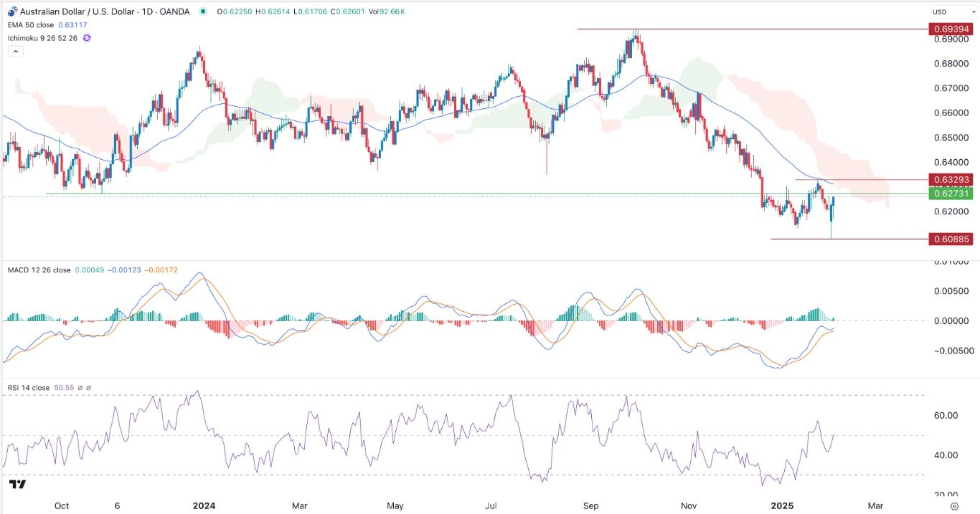Open the USD currency dropdown
This screenshot has height=514, width=980.
[x=954, y=11]
